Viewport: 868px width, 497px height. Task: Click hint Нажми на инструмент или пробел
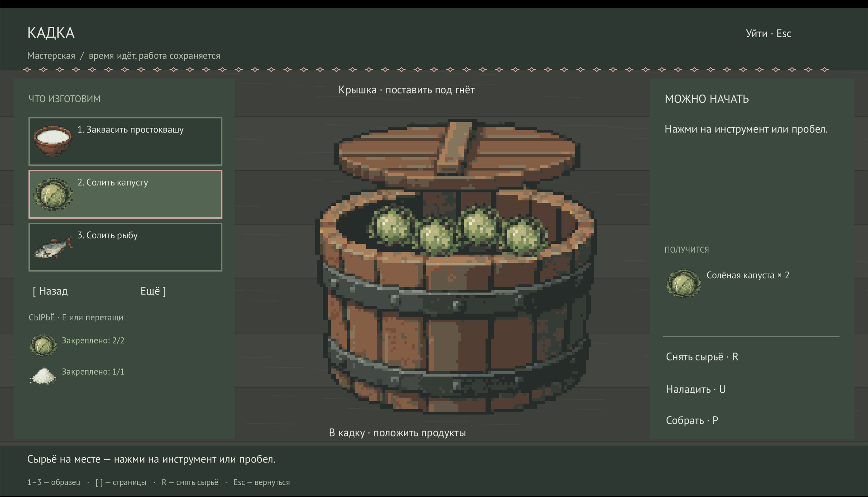[x=746, y=130]
